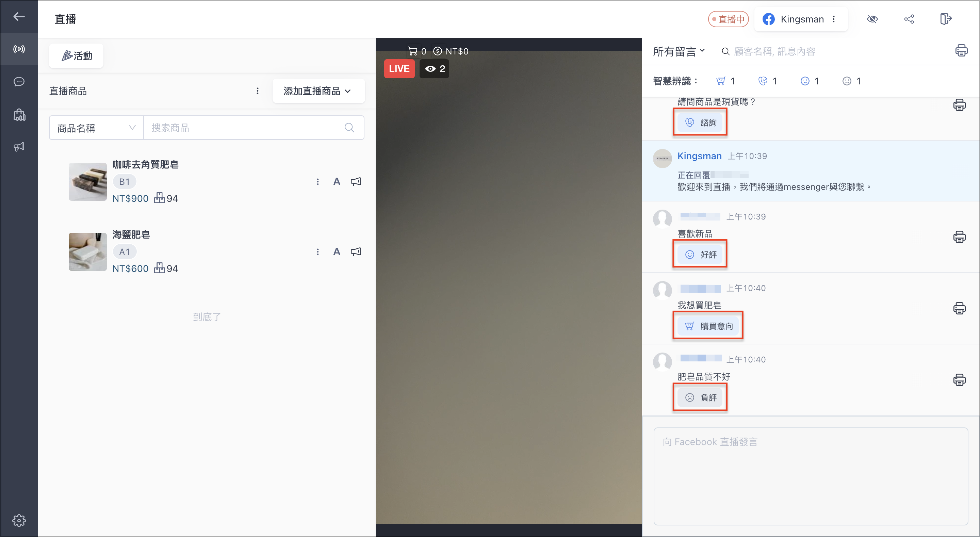
Task: Click the Facebook Kingsman page logo
Action: [768, 19]
